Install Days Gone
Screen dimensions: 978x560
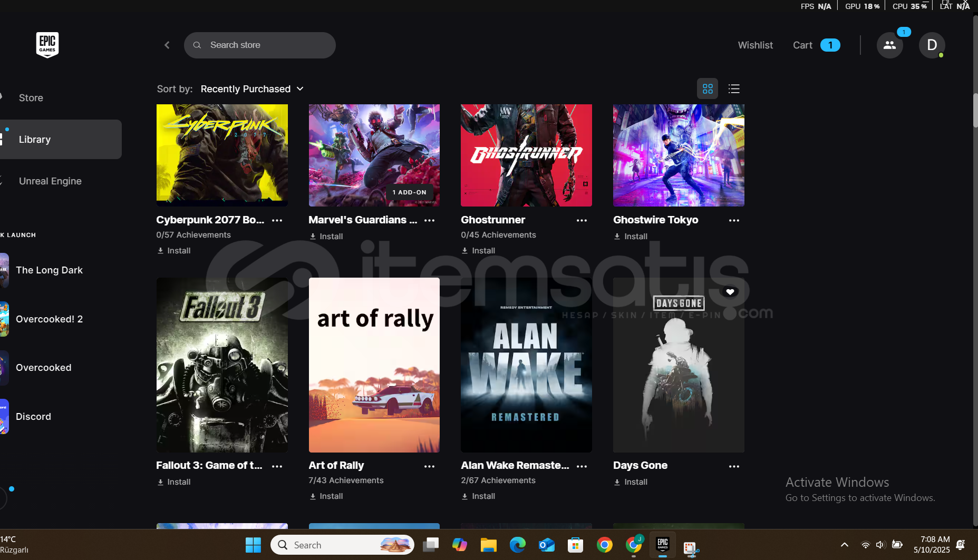[631, 482]
